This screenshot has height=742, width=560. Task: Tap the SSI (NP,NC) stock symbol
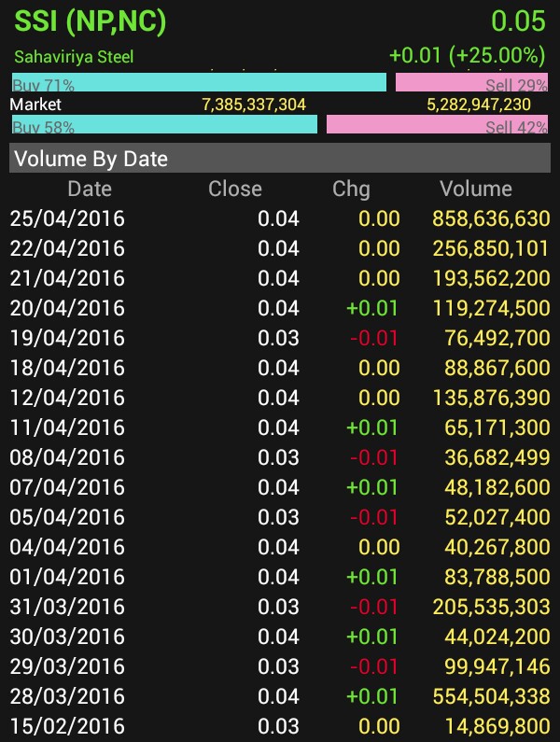coord(91,21)
